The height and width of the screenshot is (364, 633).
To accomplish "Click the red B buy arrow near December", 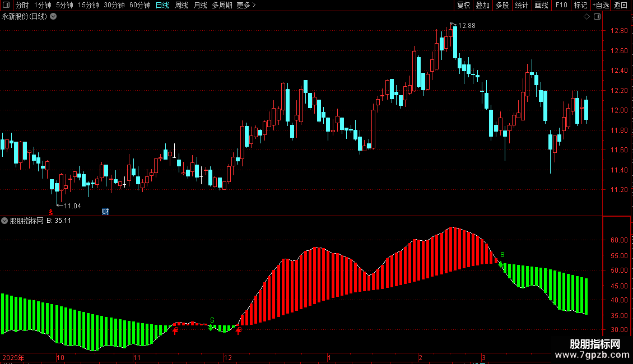I will [x=239, y=330].
